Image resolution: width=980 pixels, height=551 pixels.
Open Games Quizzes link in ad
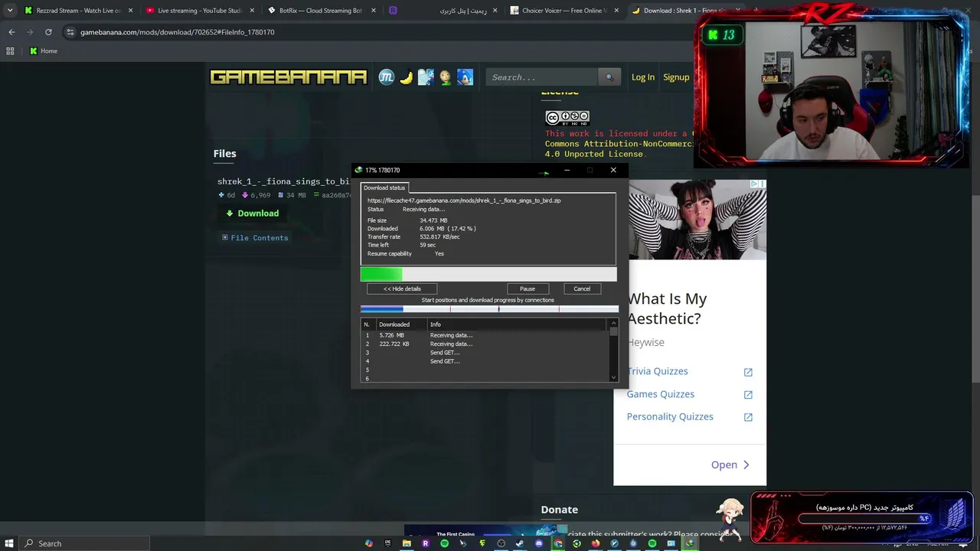(661, 394)
